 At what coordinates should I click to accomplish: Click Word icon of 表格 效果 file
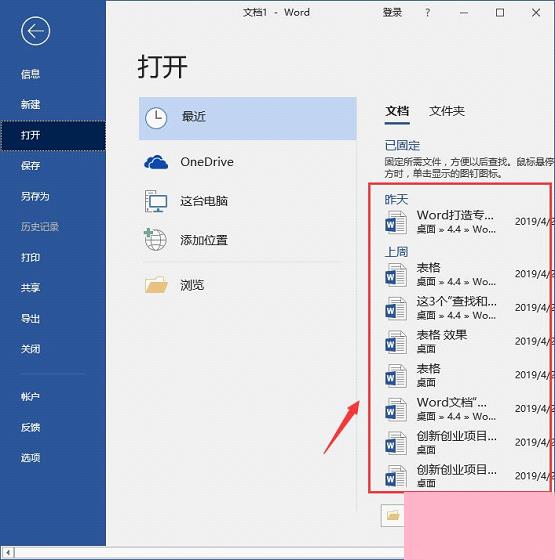pos(396,342)
